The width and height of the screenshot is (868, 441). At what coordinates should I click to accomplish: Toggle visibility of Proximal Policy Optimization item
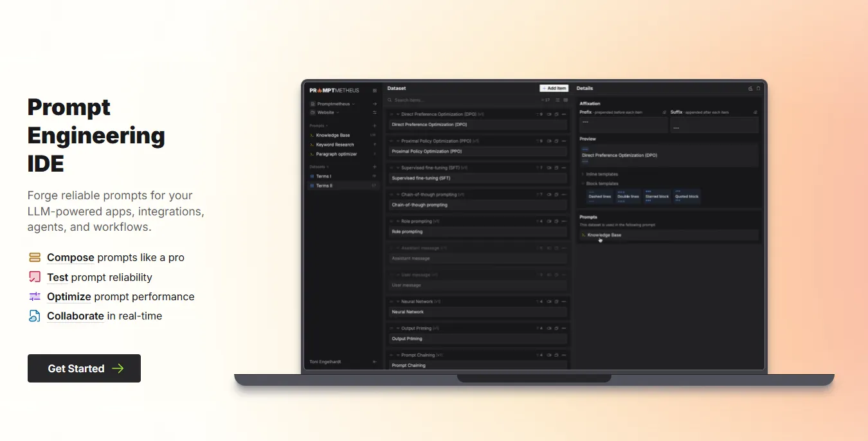pos(549,141)
